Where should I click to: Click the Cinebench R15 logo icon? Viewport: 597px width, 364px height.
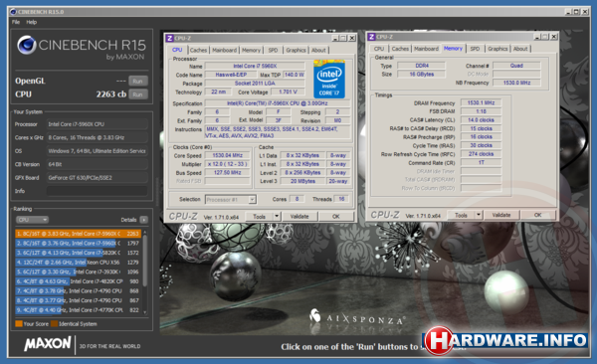[26, 45]
